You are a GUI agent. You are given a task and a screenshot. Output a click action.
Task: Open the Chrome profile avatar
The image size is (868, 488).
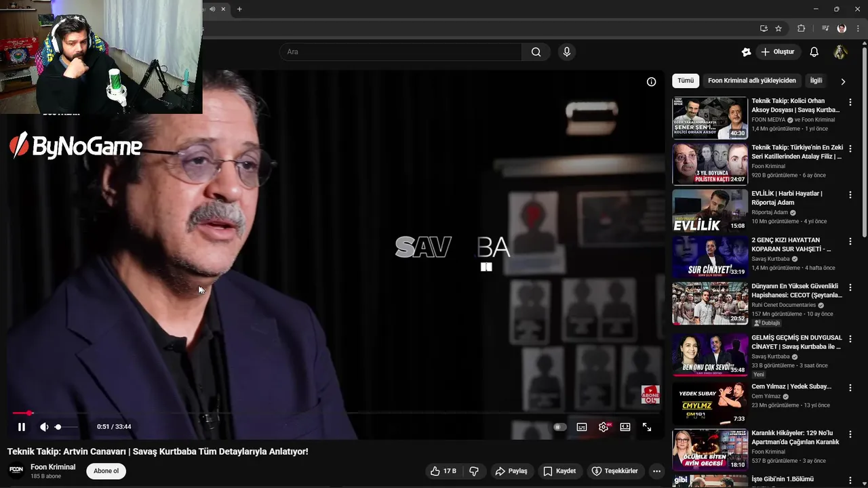[x=842, y=28]
